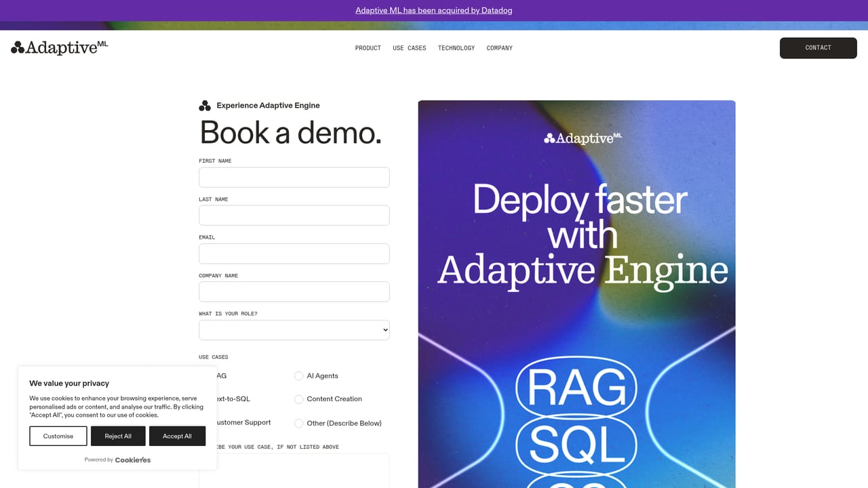Open the Adaptive ML logo home link
Viewport: 868px width, 488px height.
60,47
